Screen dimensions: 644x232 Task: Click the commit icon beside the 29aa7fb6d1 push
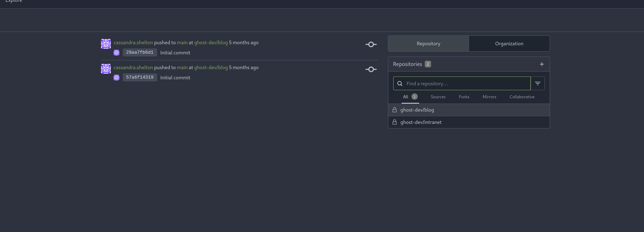pos(371,45)
